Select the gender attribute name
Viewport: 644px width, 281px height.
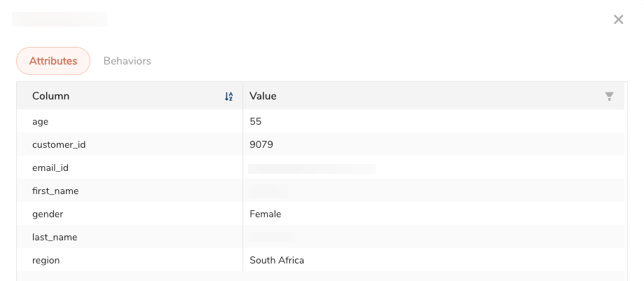pos(48,214)
